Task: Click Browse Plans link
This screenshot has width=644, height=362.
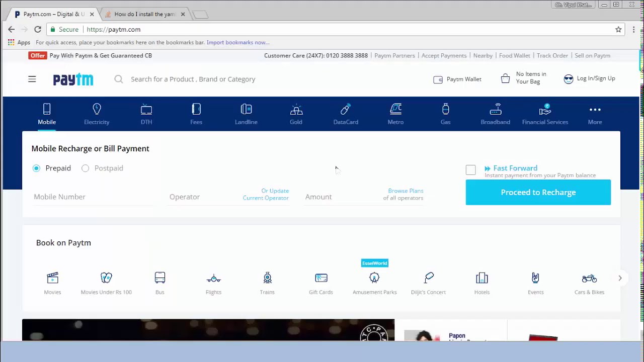Action: (406, 191)
